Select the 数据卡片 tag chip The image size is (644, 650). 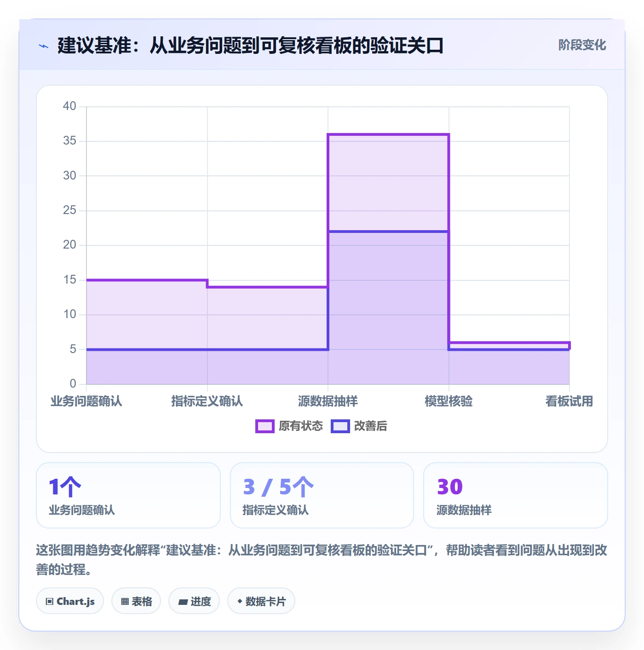pos(261,601)
